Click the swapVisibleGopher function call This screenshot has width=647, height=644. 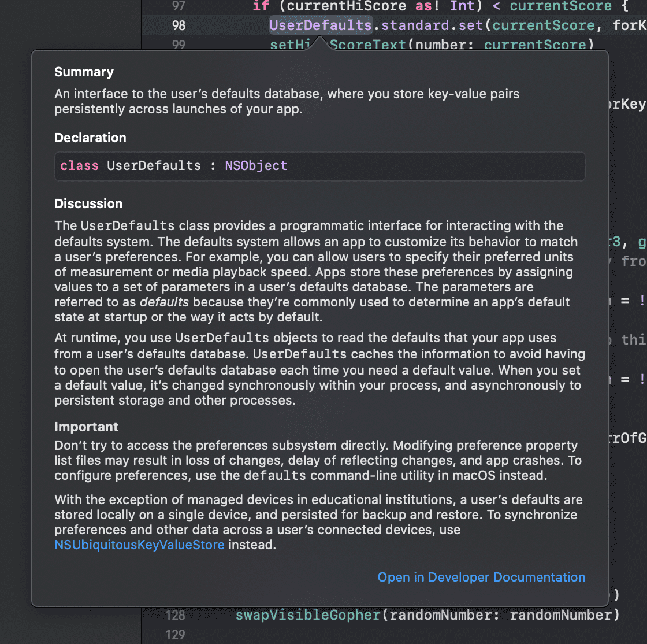click(x=308, y=615)
